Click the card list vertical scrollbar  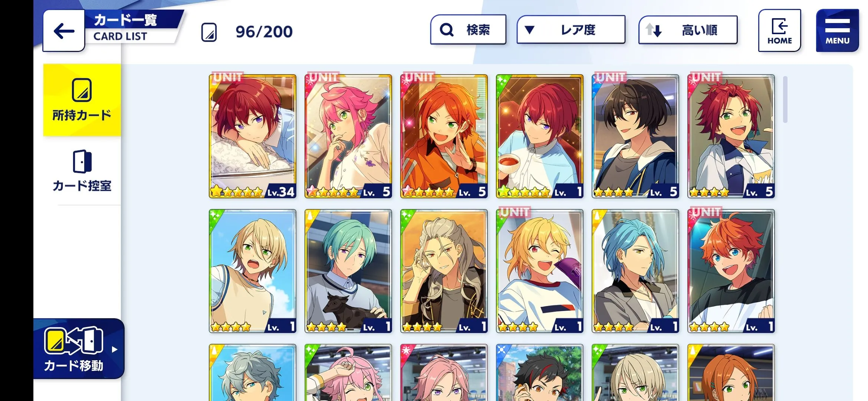pyautogui.click(x=785, y=99)
